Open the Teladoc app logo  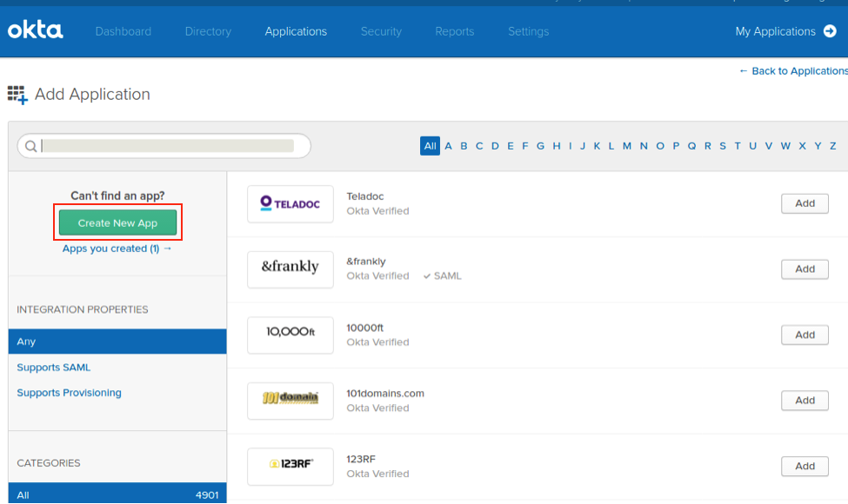click(x=290, y=203)
